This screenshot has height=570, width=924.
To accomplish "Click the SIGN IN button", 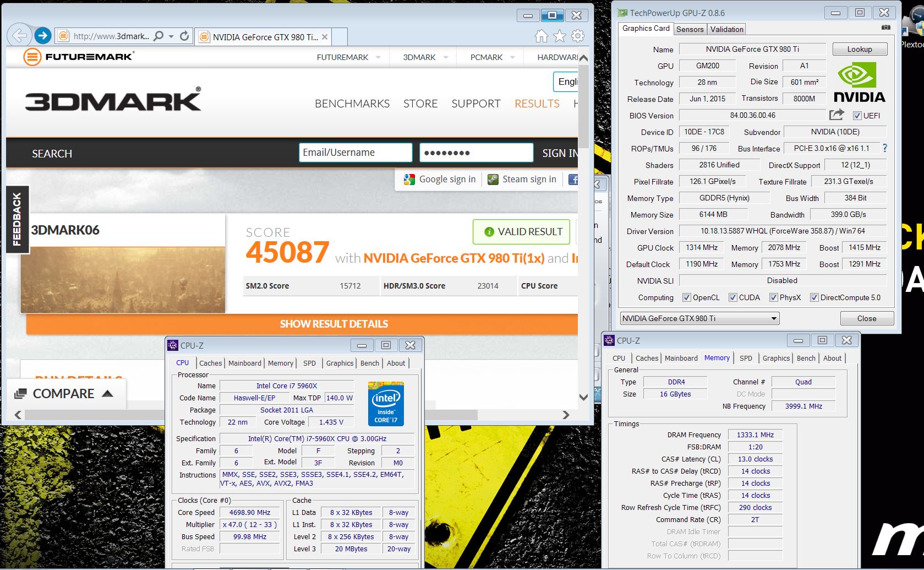I will tap(559, 153).
